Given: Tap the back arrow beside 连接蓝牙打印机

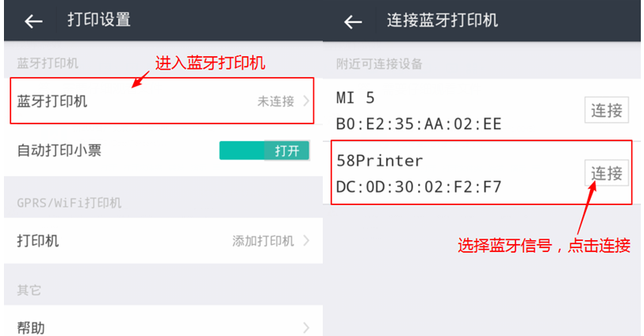Looking at the screenshot, I should (x=353, y=21).
